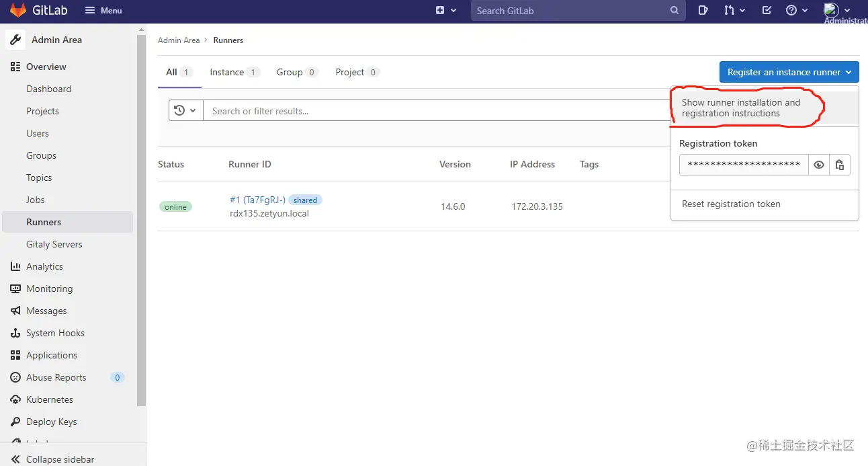Collapse sidebar using the double chevron
Image resolution: width=868 pixels, height=466 pixels.
[x=15, y=459]
